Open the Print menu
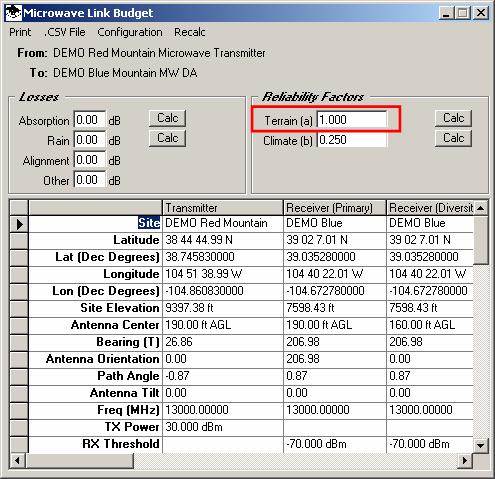The height and width of the screenshot is (479, 495). [x=20, y=32]
